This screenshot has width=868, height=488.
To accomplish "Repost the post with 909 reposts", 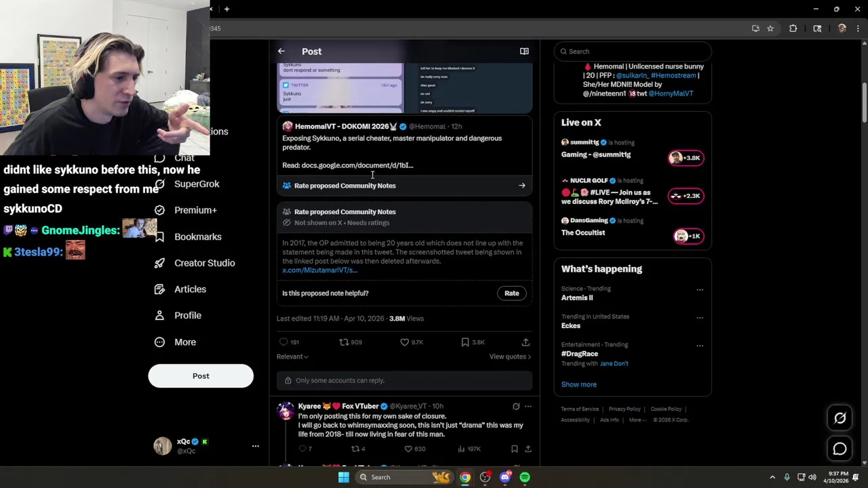I will pos(351,342).
